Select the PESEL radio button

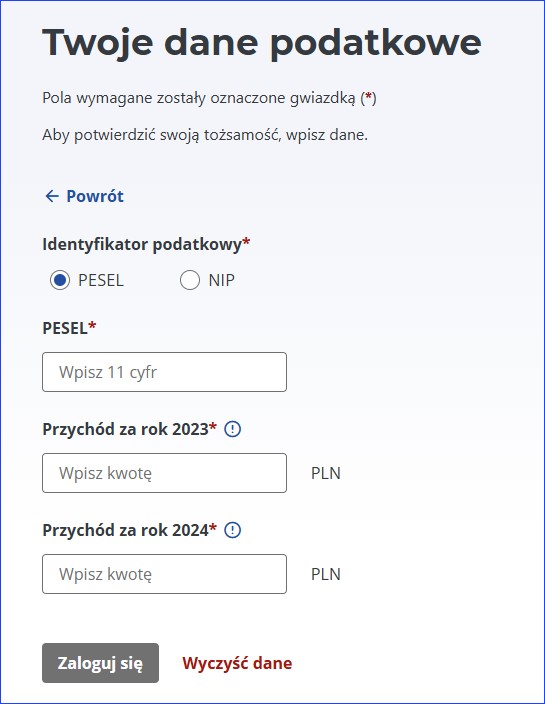pyautogui.click(x=60, y=280)
